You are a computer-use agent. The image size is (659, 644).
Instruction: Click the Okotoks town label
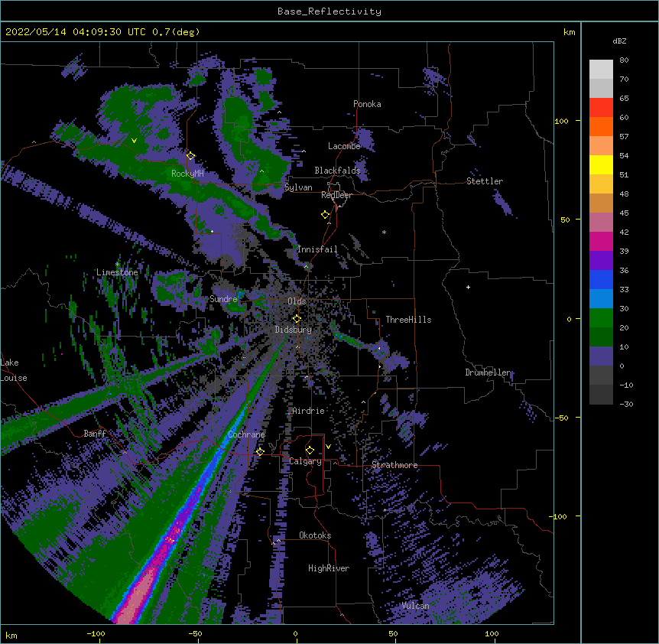coord(315,535)
